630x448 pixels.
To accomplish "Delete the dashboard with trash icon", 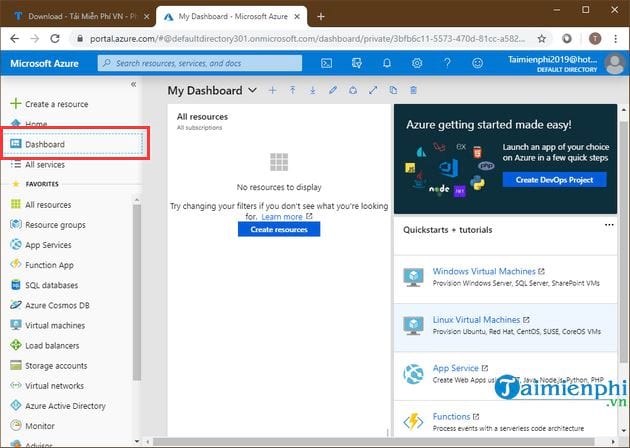I will (x=413, y=90).
